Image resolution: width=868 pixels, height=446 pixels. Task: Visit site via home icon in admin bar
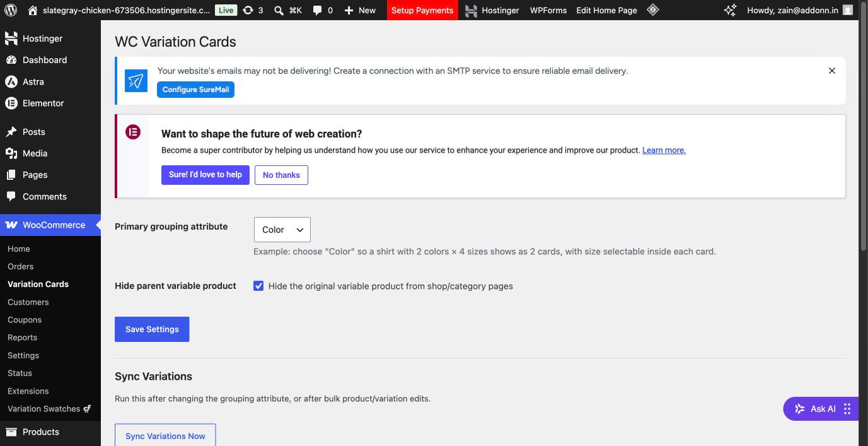coord(33,10)
